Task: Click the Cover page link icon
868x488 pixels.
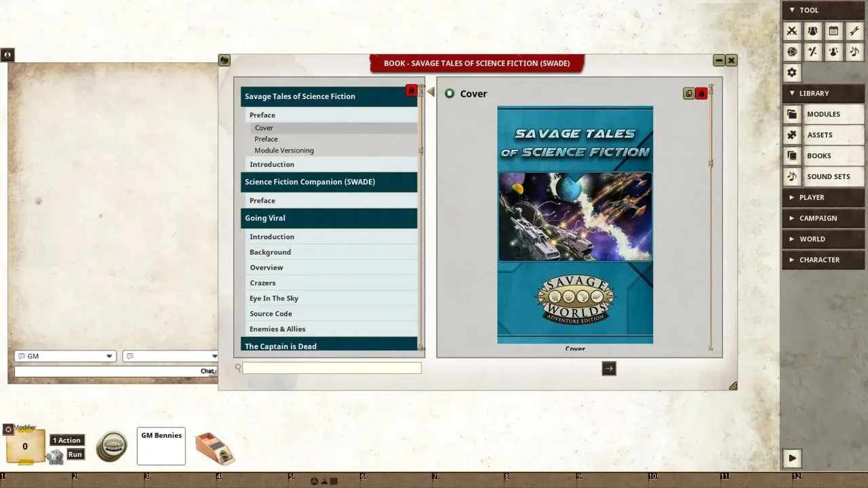Action: pos(450,94)
